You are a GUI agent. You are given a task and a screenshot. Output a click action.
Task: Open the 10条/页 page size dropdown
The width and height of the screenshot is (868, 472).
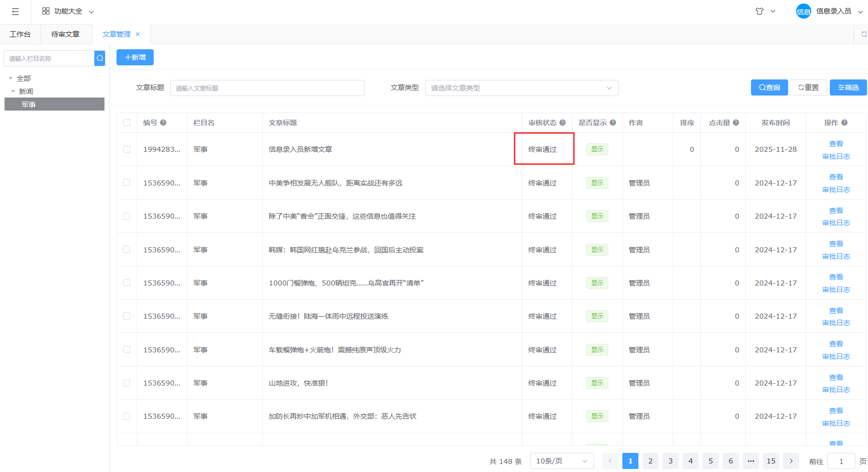[561, 461]
